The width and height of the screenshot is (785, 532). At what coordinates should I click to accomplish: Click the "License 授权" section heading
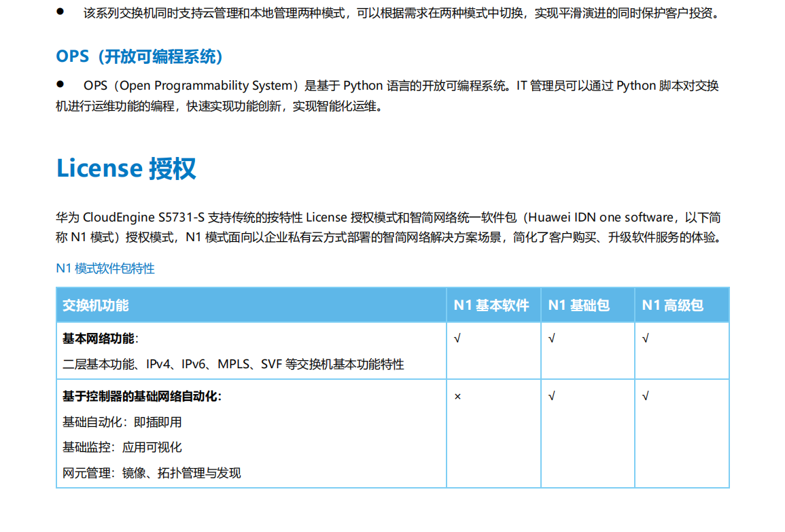tap(126, 169)
